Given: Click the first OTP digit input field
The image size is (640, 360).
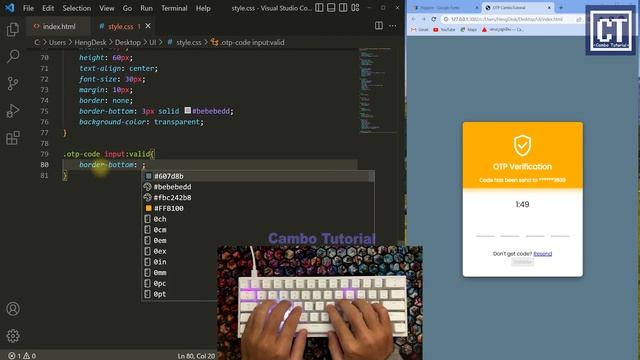Looking at the screenshot, I should point(485,229).
